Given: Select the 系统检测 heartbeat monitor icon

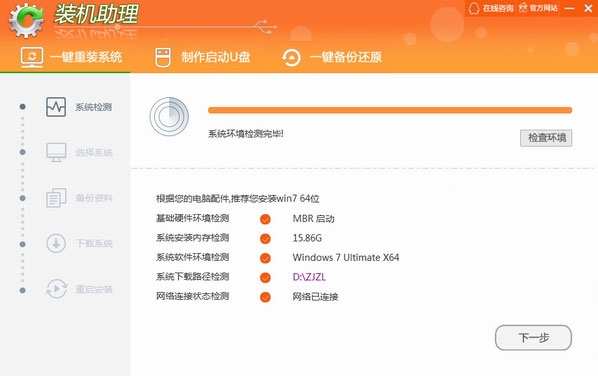Looking at the screenshot, I should coord(56,107).
